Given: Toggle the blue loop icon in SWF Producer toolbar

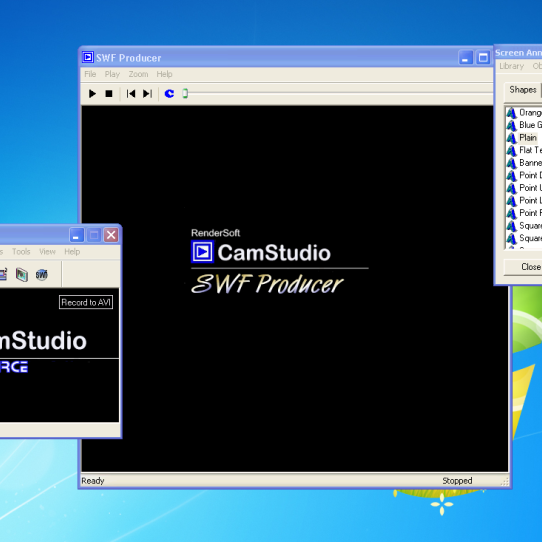Looking at the screenshot, I should (x=169, y=94).
